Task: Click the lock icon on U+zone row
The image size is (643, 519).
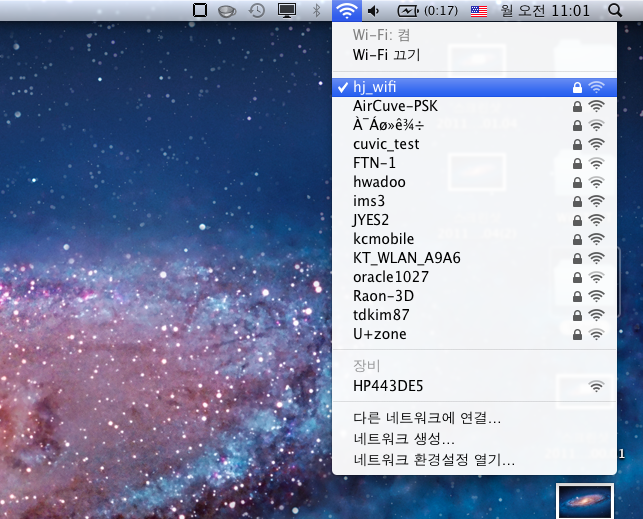Action: (x=577, y=335)
